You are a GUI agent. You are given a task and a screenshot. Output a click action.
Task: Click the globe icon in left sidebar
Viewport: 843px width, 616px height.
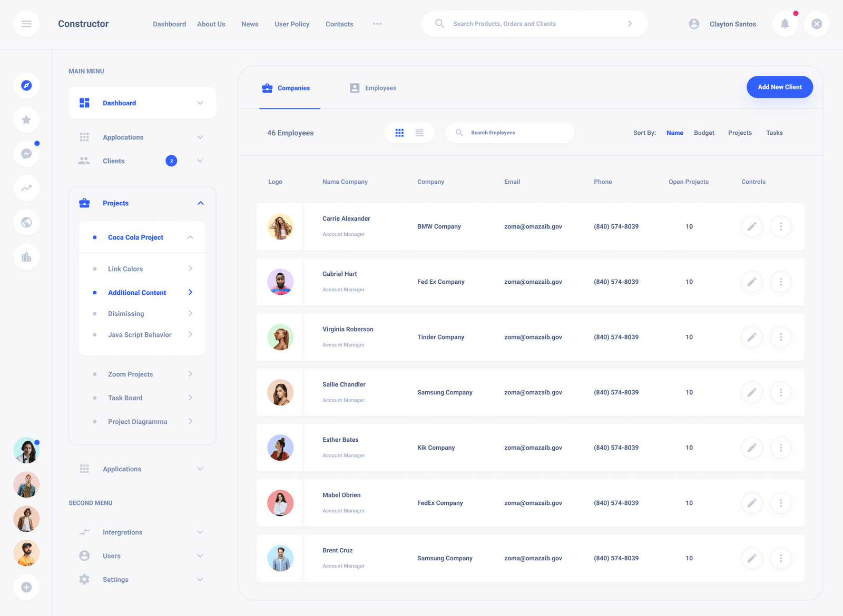(26, 222)
